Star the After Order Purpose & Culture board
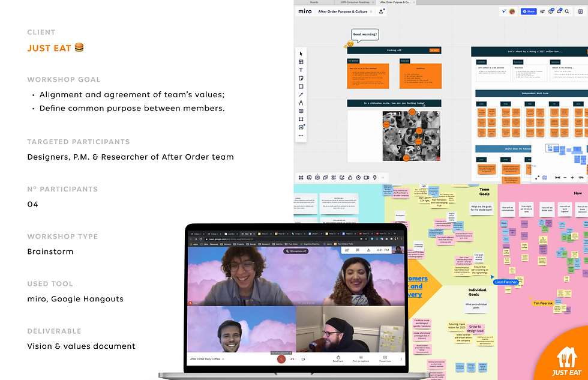Screen dimensions: 588x380 [x=371, y=11]
